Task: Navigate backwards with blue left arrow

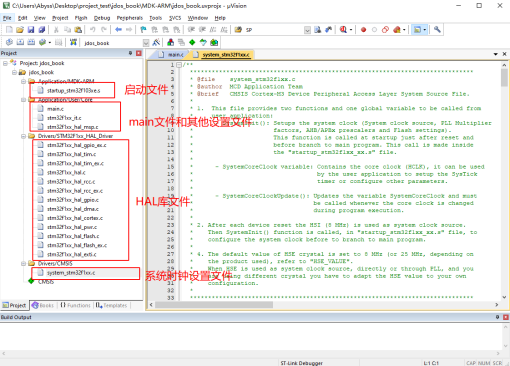Action: (x=118, y=30)
